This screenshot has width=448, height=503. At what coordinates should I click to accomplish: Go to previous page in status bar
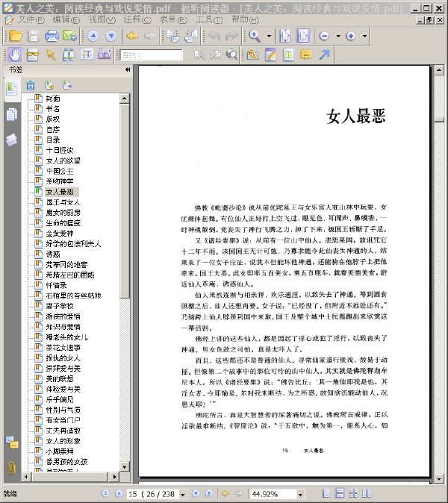pos(119,493)
